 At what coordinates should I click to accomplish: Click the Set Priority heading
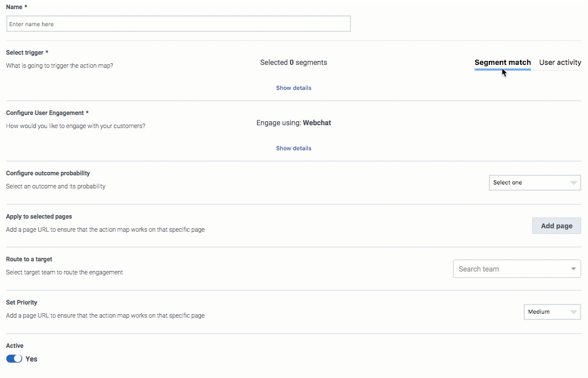tap(22, 302)
